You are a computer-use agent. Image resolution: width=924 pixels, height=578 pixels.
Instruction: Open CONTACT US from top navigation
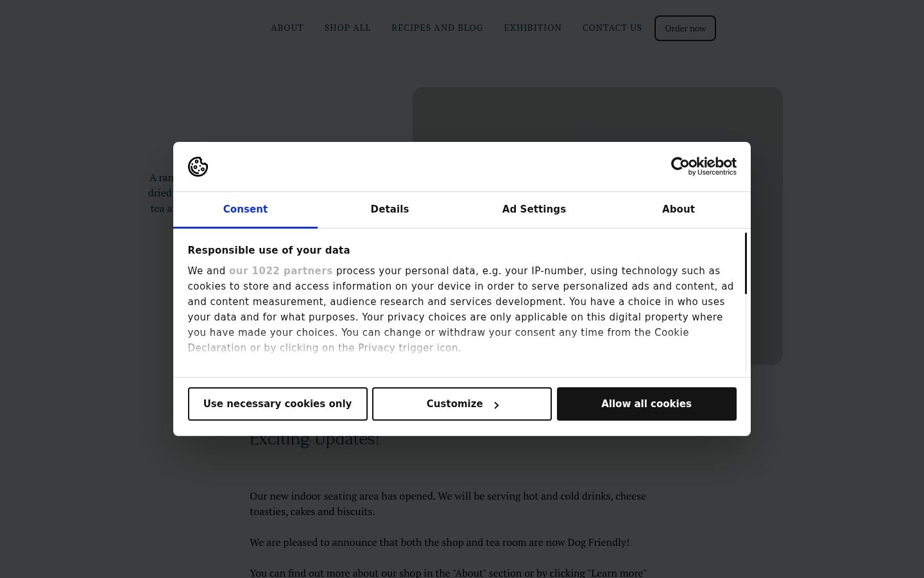612,28
